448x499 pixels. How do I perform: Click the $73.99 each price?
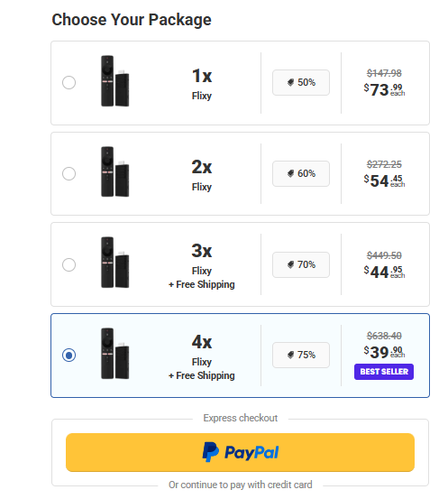pos(384,89)
